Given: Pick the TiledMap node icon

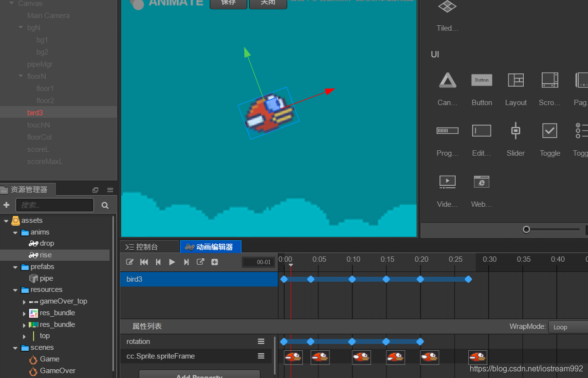Looking at the screenshot, I should (447, 6).
